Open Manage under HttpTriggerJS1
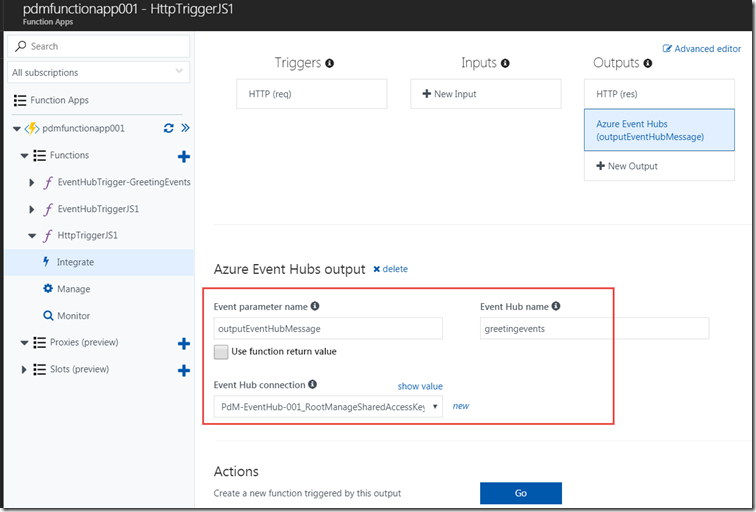 73,289
